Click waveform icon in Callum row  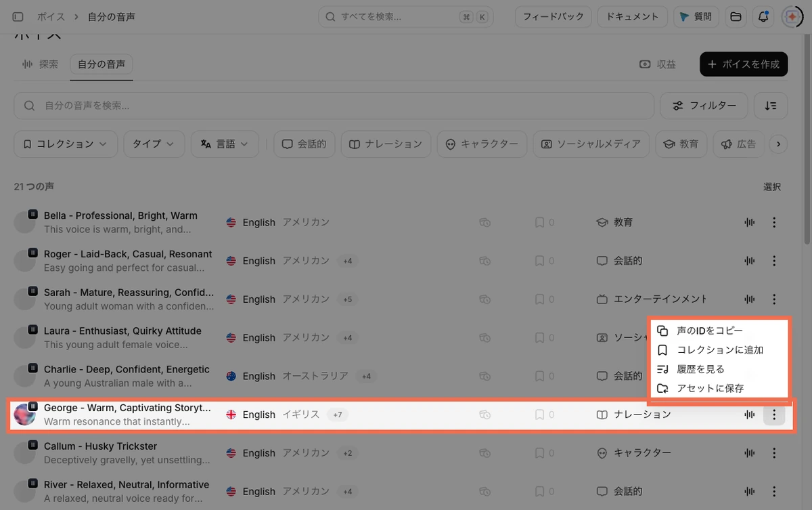point(749,453)
